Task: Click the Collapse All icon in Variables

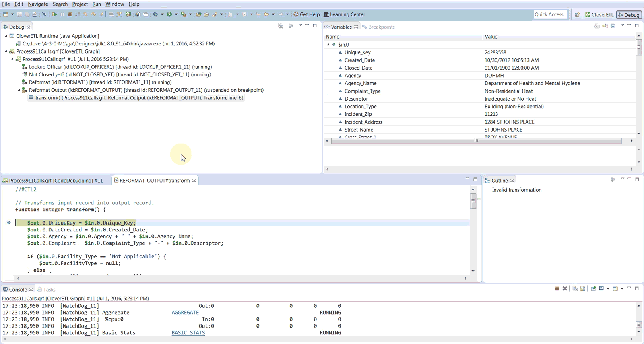Action: pos(613,26)
